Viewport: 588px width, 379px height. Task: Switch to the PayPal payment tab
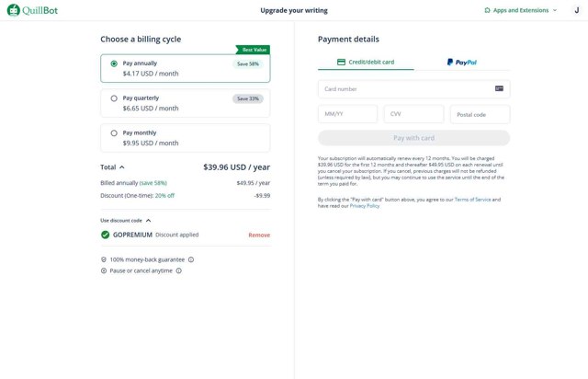coord(462,63)
